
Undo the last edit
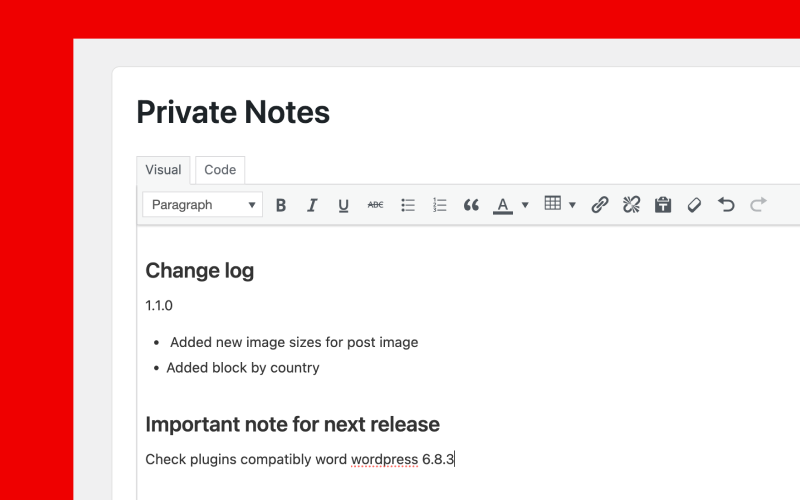pyautogui.click(x=726, y=205)
